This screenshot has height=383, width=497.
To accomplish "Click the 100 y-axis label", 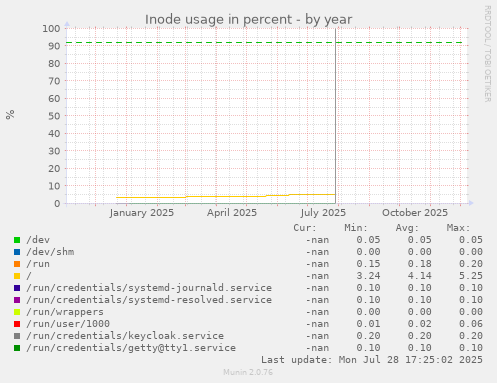I will [51, 29].
